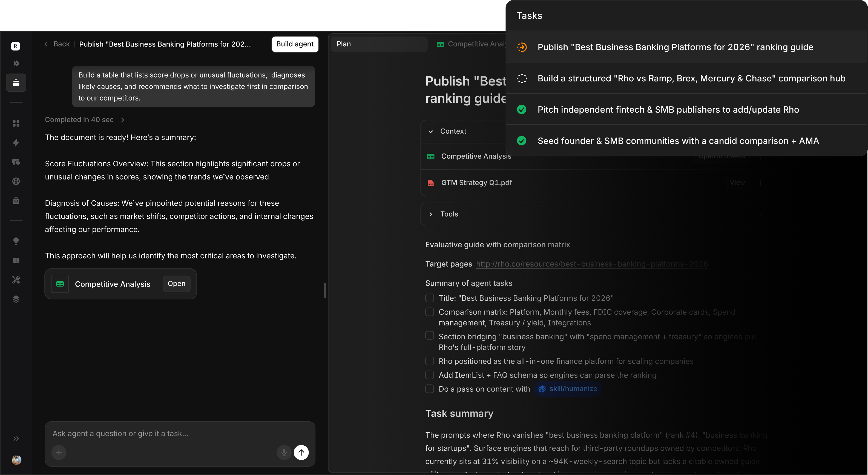Click the Build agent button

click(x=295, y=44)
